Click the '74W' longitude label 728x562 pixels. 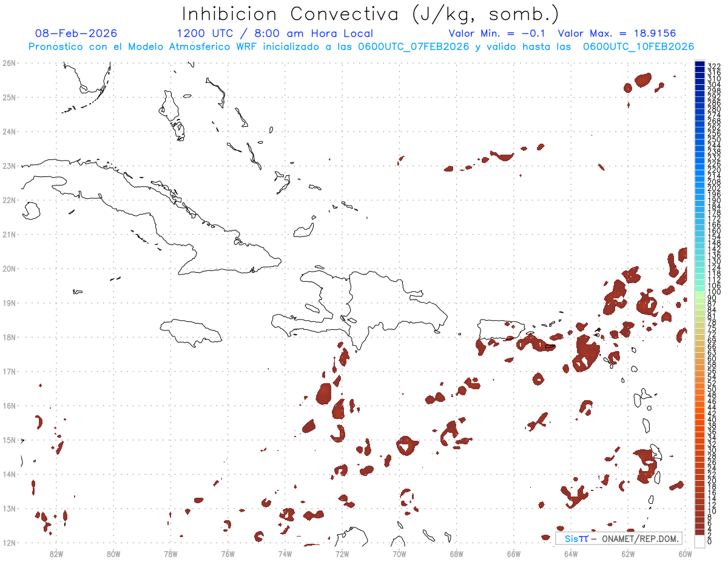[285, 554]
